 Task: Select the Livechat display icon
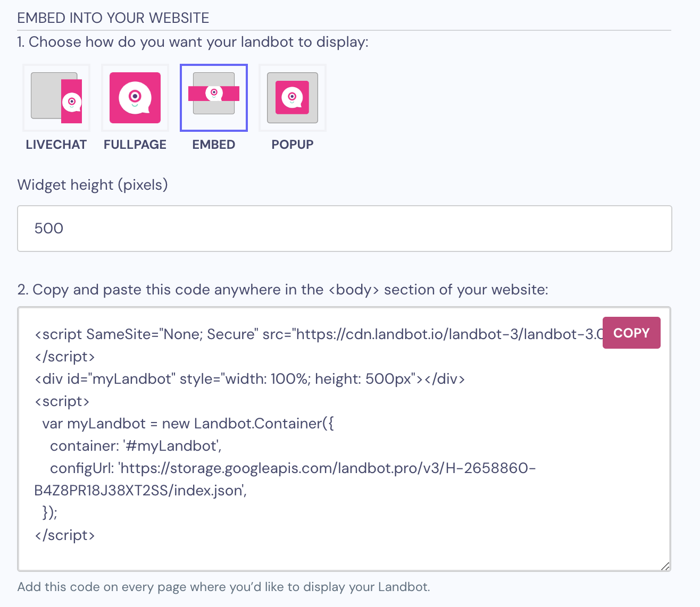coord(56,98)
